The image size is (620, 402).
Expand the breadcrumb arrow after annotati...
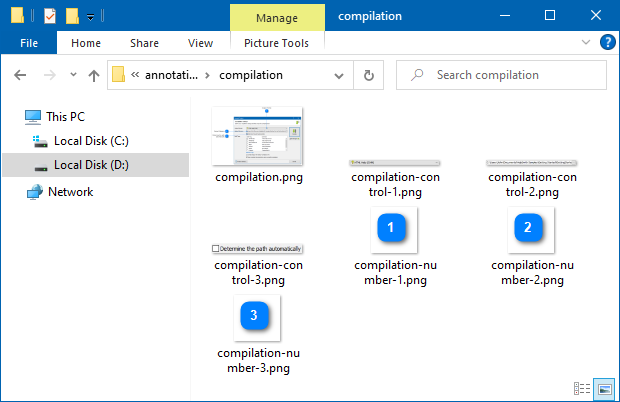click(x=207, y=75)
